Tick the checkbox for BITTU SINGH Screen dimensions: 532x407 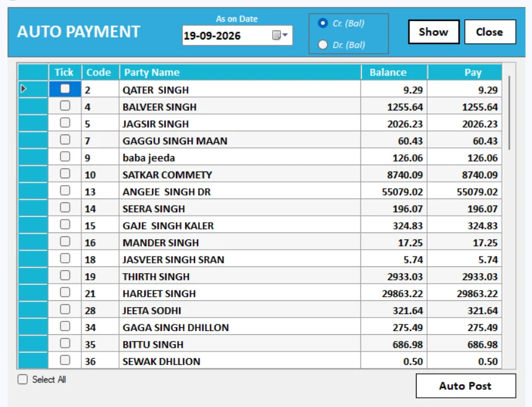pos(65,343)
